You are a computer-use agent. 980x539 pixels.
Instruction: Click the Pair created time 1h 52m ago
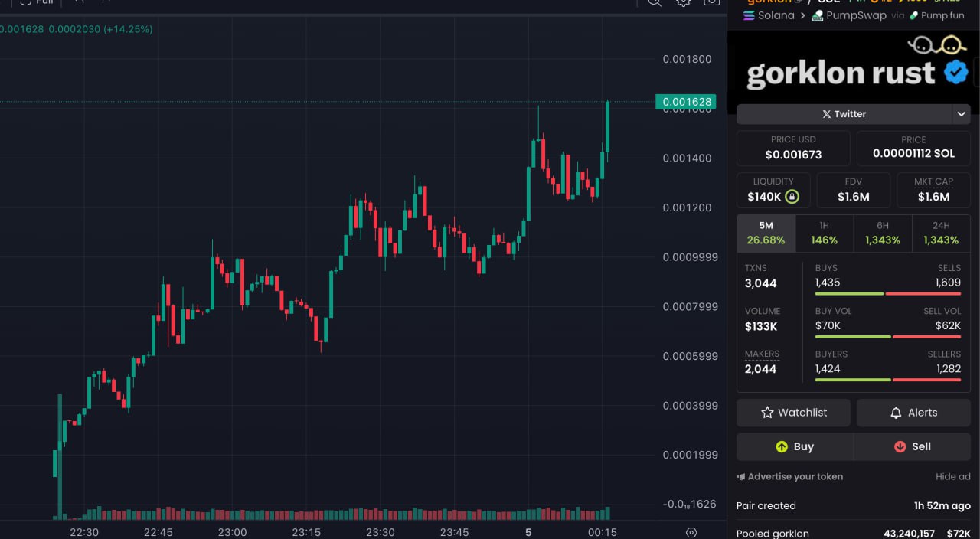click(942, 506)
